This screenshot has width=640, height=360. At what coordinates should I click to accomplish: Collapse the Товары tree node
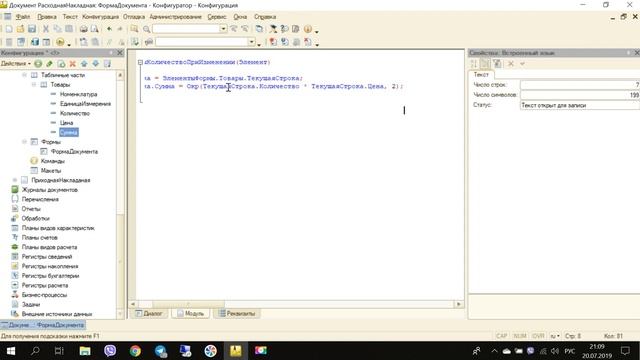coord(34,84)
